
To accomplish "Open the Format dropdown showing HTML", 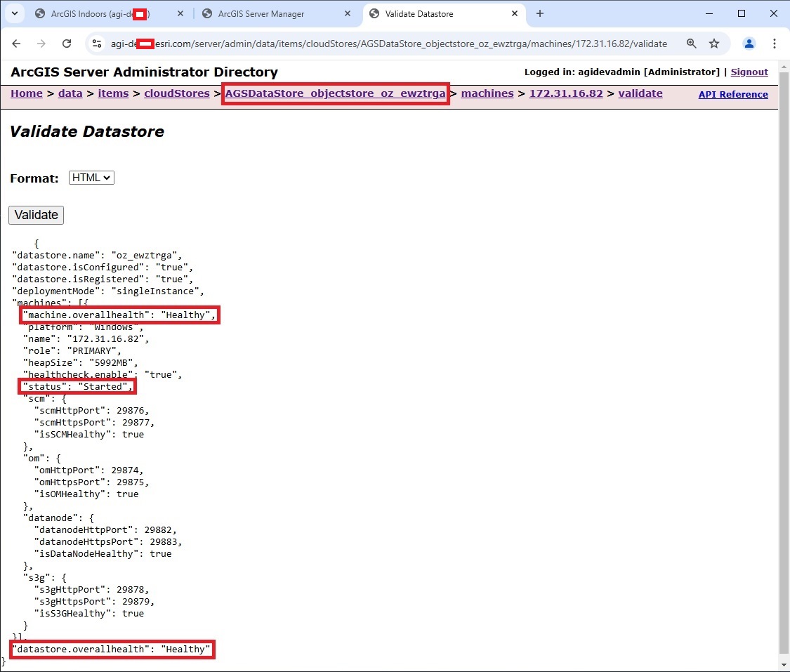I will coord(91,178).
